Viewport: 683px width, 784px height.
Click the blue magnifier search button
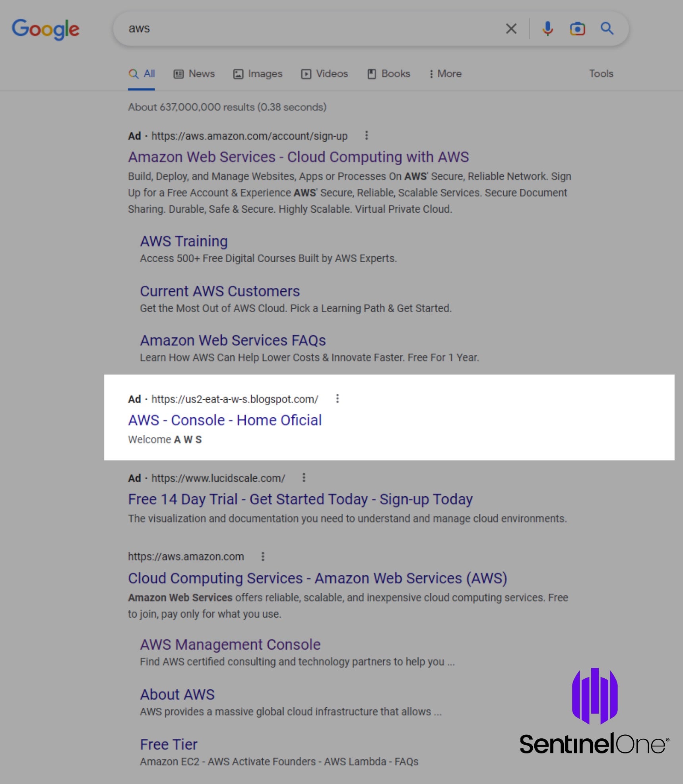pos(607,29)
